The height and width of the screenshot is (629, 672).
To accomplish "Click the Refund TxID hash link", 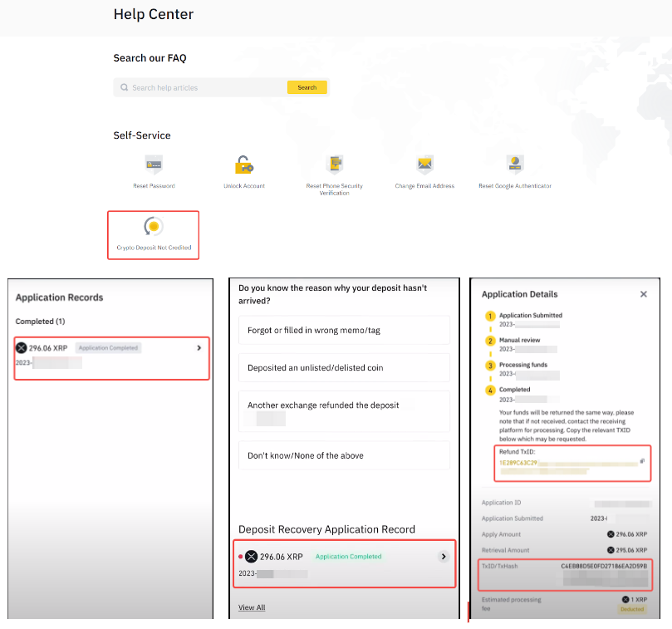I will point(518,461).
